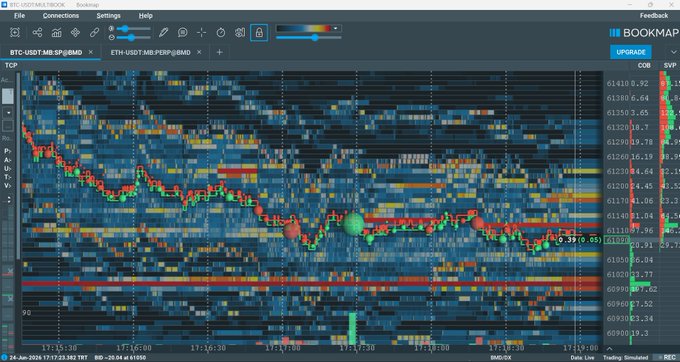Screen dimensions: 680x362
Task: Click the large green trade bubble
Action: [353, 224]
